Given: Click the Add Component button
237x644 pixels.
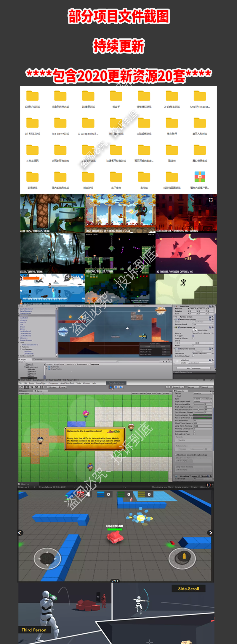Looking at the screenshot, I should click(193, 368).
